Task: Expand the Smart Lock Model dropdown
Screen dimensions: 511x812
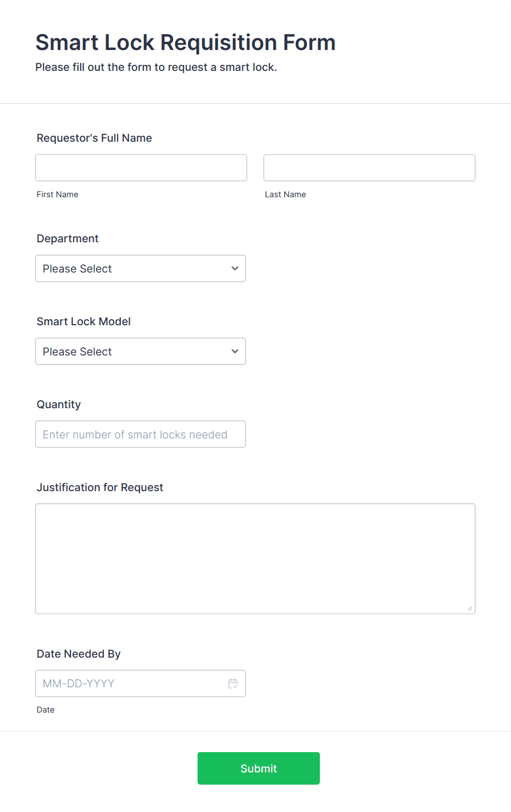Action: pyautogui.click(x=141, y=352)
